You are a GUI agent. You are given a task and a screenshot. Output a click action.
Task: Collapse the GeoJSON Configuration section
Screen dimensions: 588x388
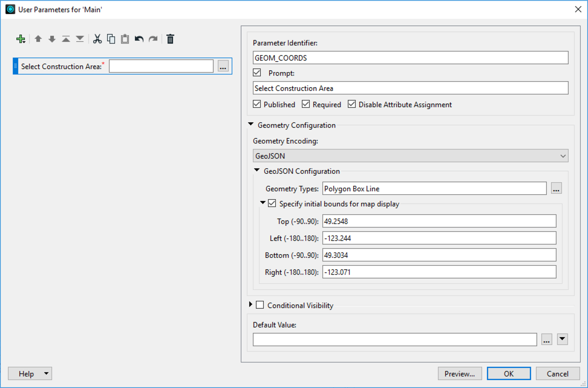click(257, 170)
